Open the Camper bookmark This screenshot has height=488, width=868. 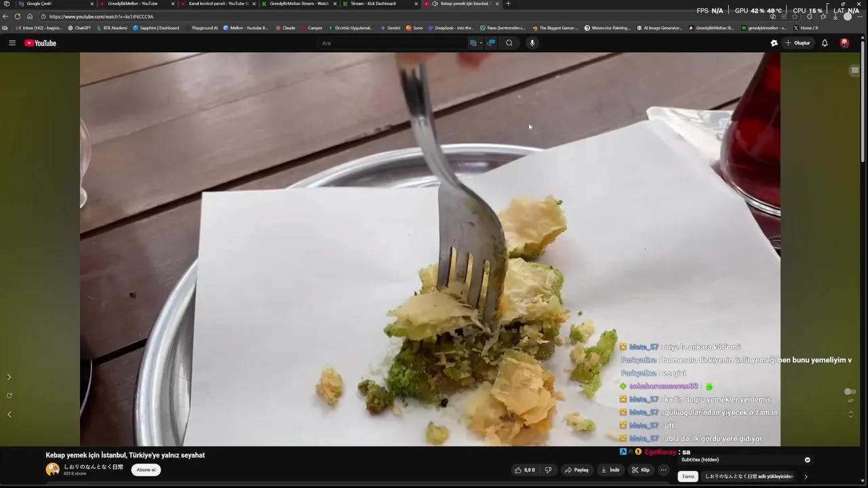point(312,28)
